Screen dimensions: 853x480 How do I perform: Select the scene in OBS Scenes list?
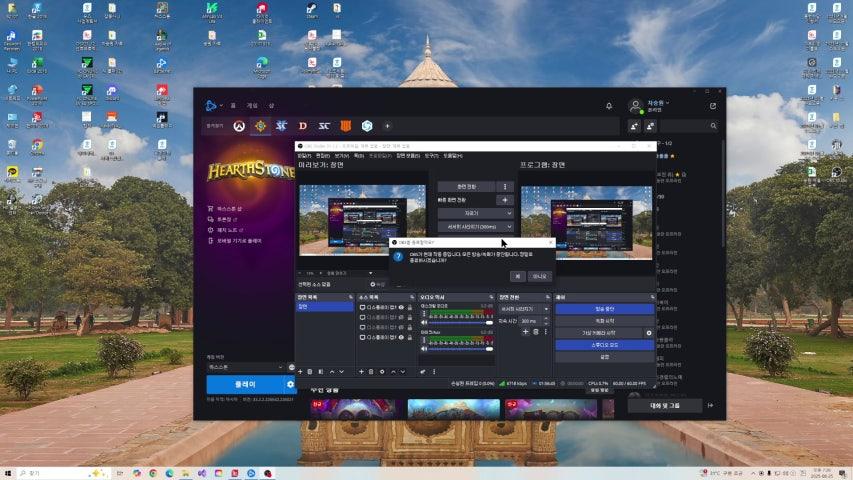[325, 307]
